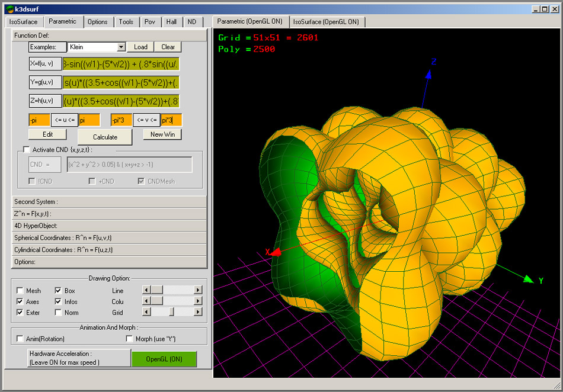Click the Clear button
Image resolution: width=563 pixels, height=392 pixels.
168,47
